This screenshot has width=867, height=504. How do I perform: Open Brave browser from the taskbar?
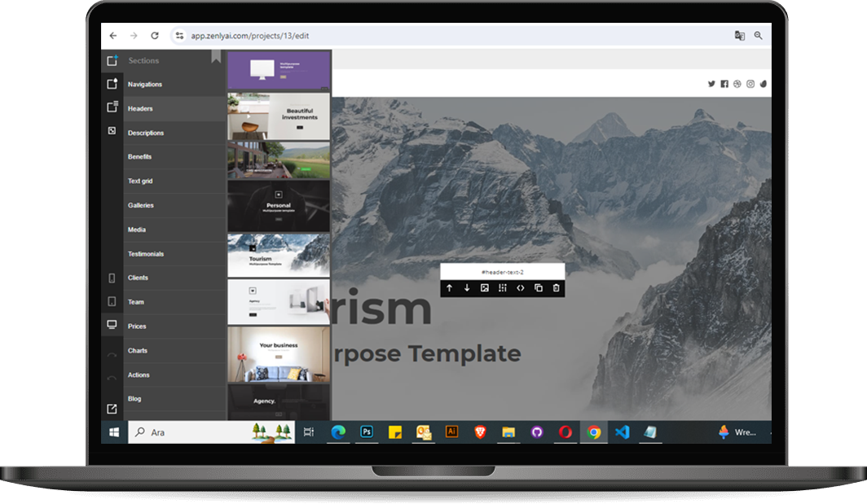pyautogui.click(x=480, y=432)
